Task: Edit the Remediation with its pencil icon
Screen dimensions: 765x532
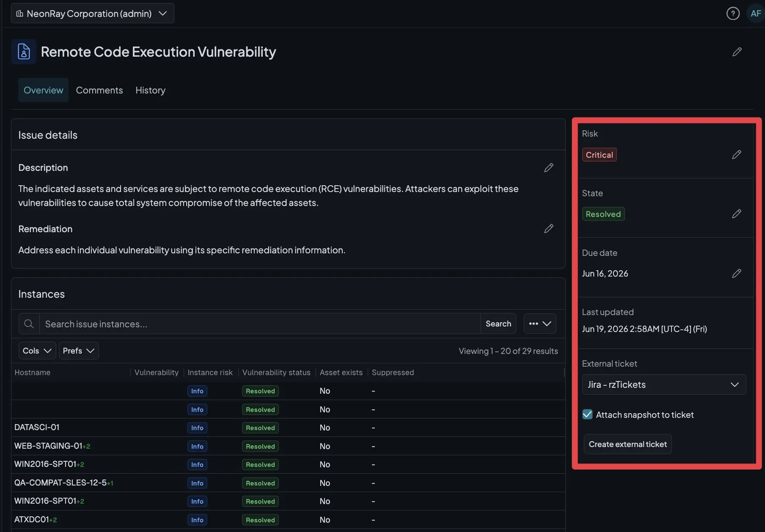Action: (549, 228)
